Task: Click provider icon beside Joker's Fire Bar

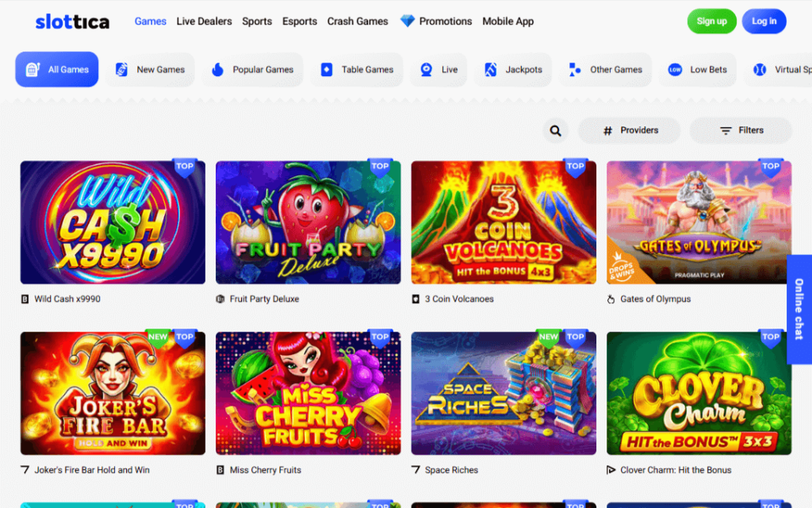Action: (25, 470)
